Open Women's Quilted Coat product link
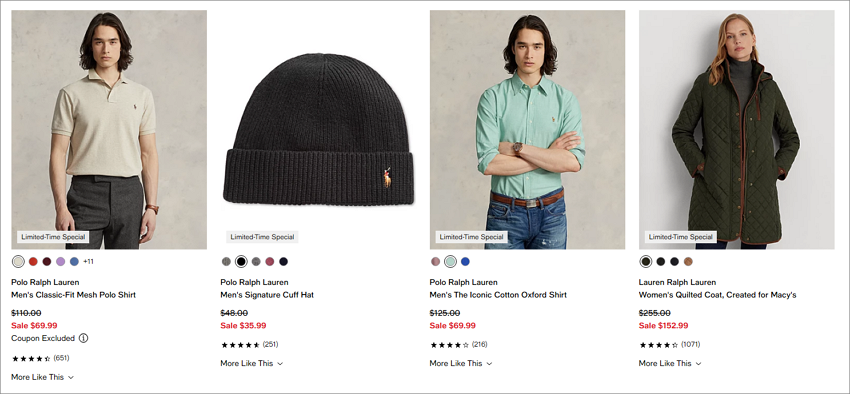Screen dimensions: 850x394 tap(718, 295)
